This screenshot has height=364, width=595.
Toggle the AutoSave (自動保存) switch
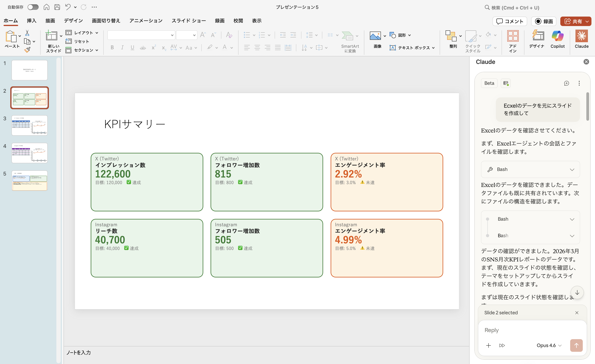(x=33, y=7)
